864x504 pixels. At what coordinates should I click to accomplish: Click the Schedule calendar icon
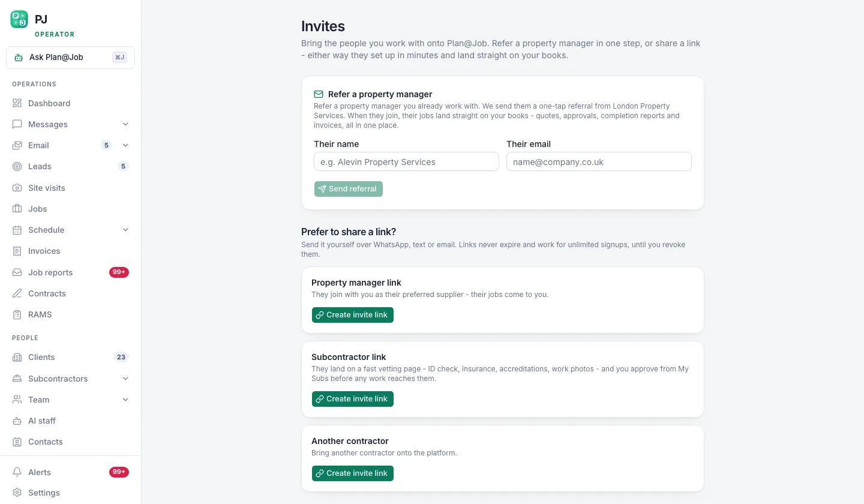point(17,230)
